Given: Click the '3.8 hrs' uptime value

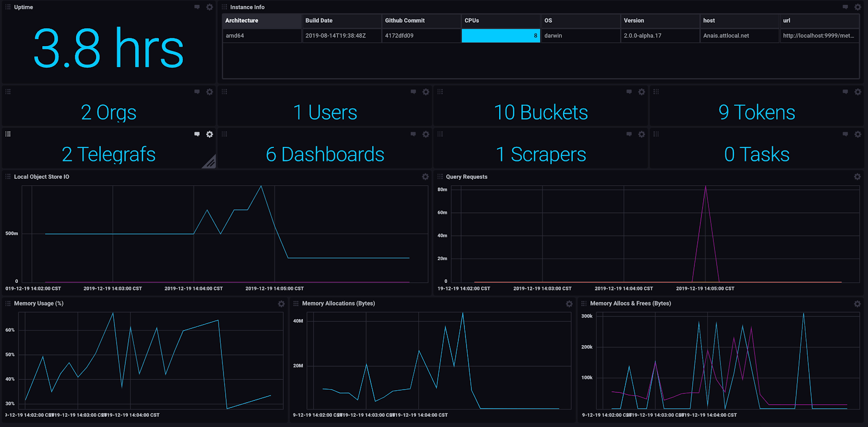Looking at the screenshot, I should click(108, 48).
